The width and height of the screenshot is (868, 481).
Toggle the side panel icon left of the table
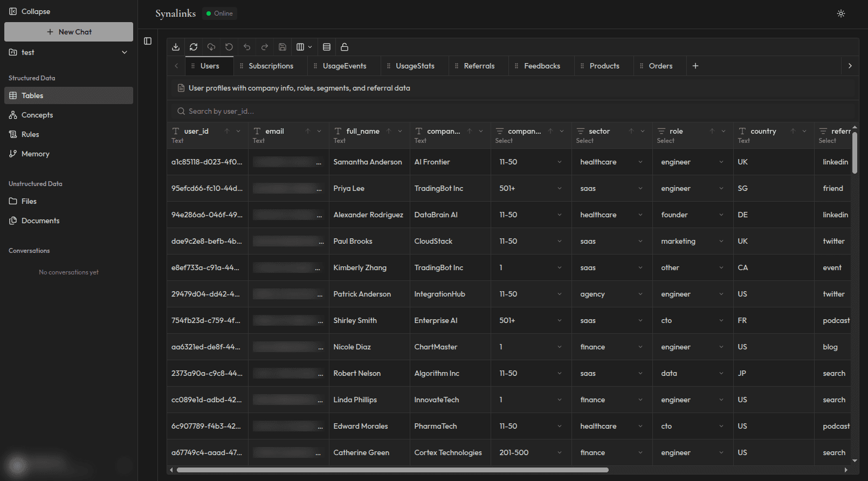click(x=148, y=41)
